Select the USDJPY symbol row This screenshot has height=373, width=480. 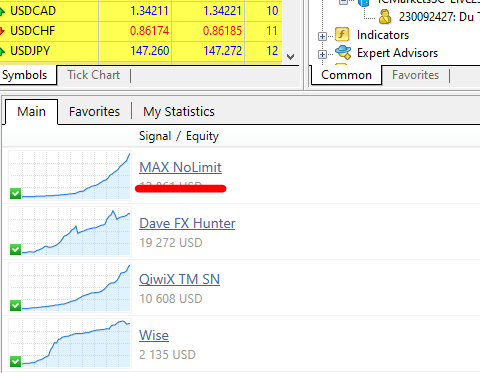click(x=141, y=51)
